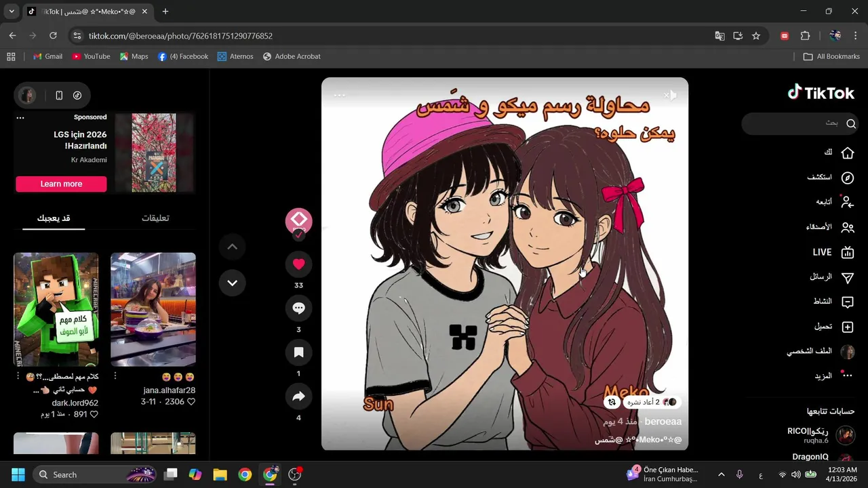Open the For You home icon

(847, 152)
